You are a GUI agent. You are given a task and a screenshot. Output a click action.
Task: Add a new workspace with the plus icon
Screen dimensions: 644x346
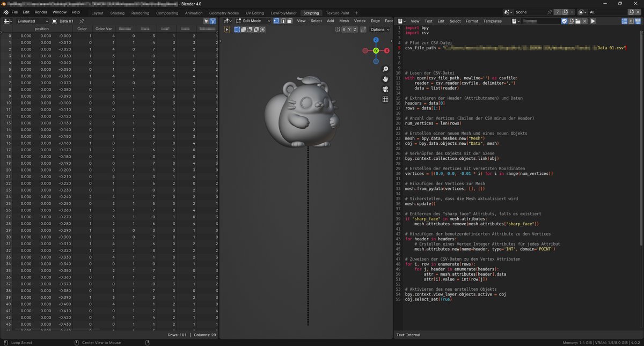356,12
